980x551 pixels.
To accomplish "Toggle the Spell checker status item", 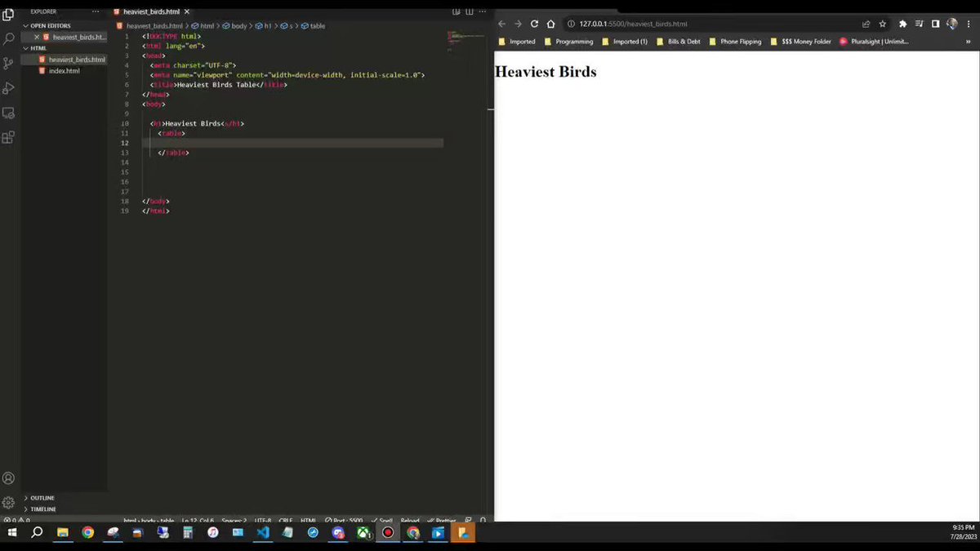I will pyautogui.click(x=382, y=520).
